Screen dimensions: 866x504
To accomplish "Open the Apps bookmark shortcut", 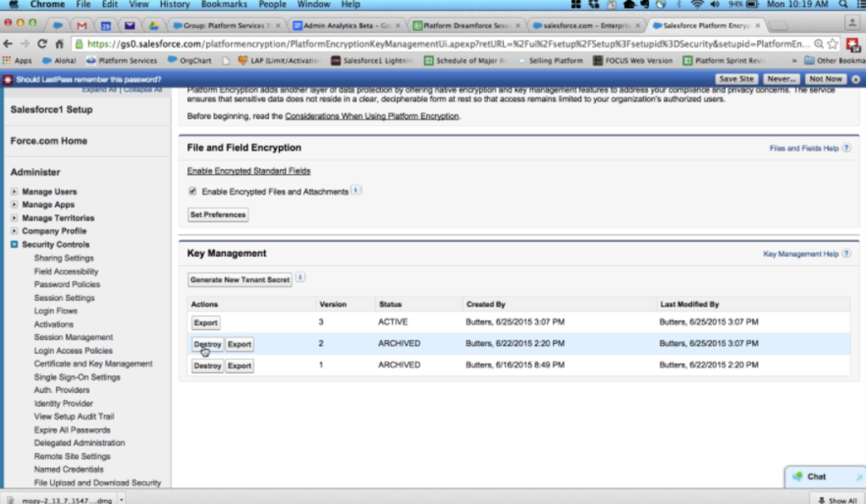I will pos(17,60).
